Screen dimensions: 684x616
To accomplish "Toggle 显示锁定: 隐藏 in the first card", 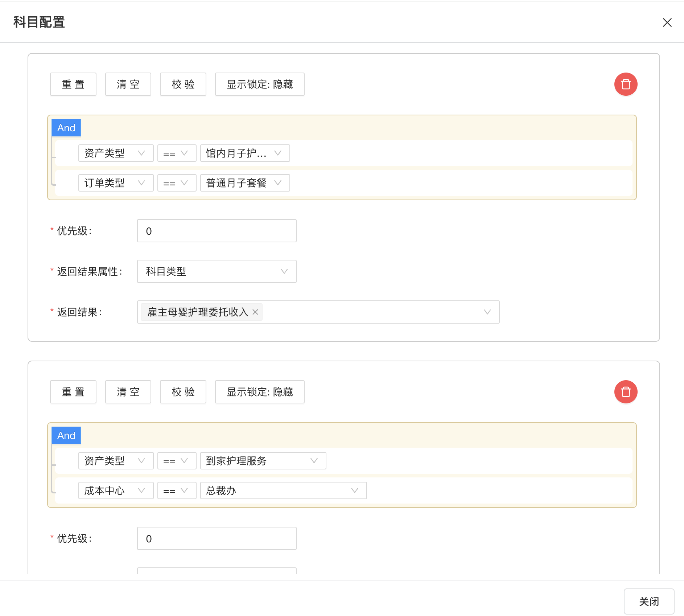I will point(260,84).
